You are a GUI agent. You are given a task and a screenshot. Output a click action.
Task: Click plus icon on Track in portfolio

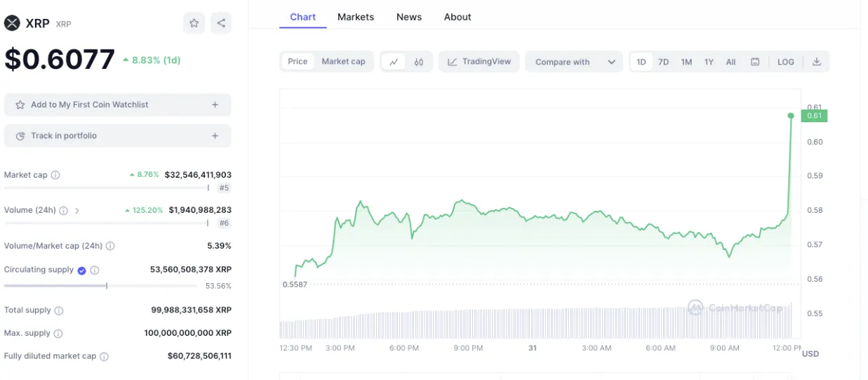[215, 136]
